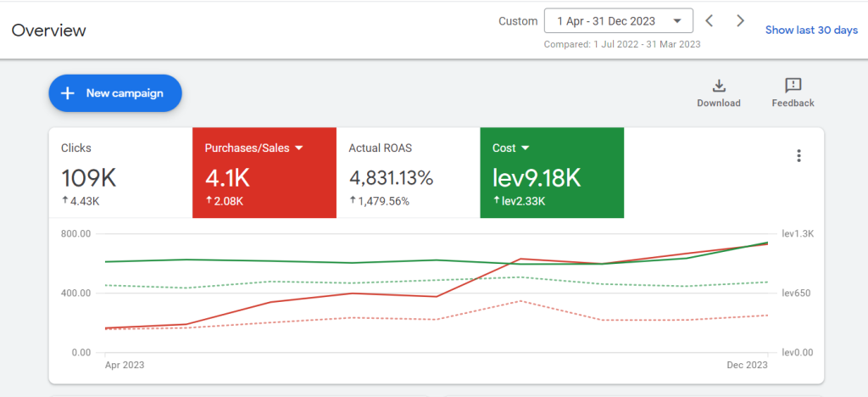The image size is (868, 397).
Task: Click the Dec 2023 endpoint on the chart
Action: coord(767,243)
